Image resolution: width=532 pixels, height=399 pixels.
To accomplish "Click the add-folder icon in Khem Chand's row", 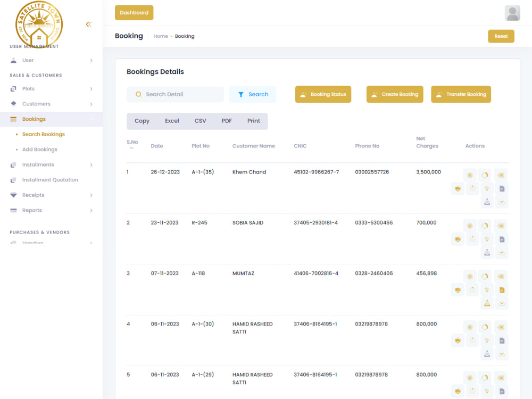I will click(x=487, y=189).
